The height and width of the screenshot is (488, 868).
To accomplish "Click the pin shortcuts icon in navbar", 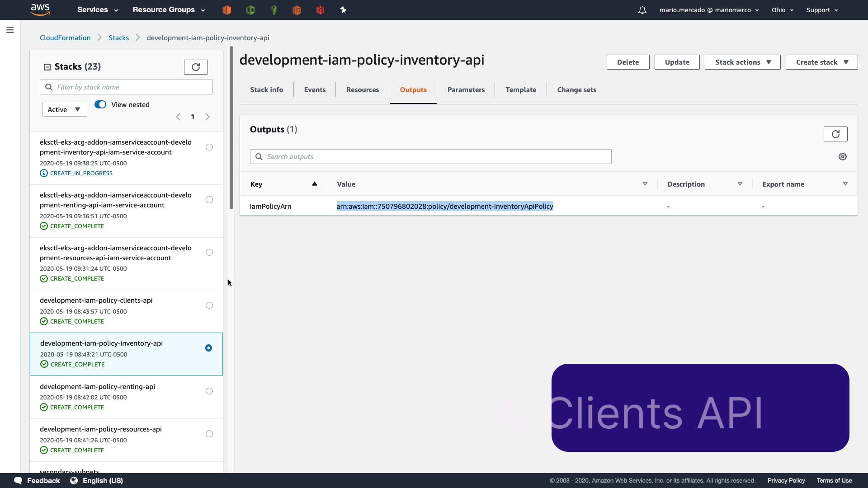I will (x=343, y=10).
